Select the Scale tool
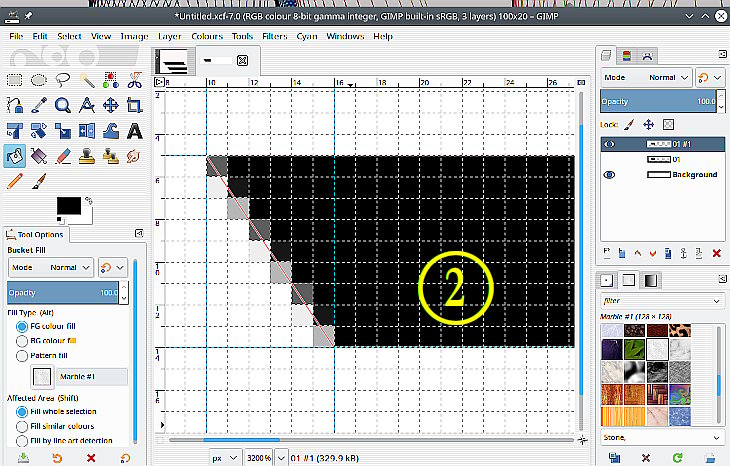The height and width of the screenshot is (466, 730). click(x=63, y=131)
